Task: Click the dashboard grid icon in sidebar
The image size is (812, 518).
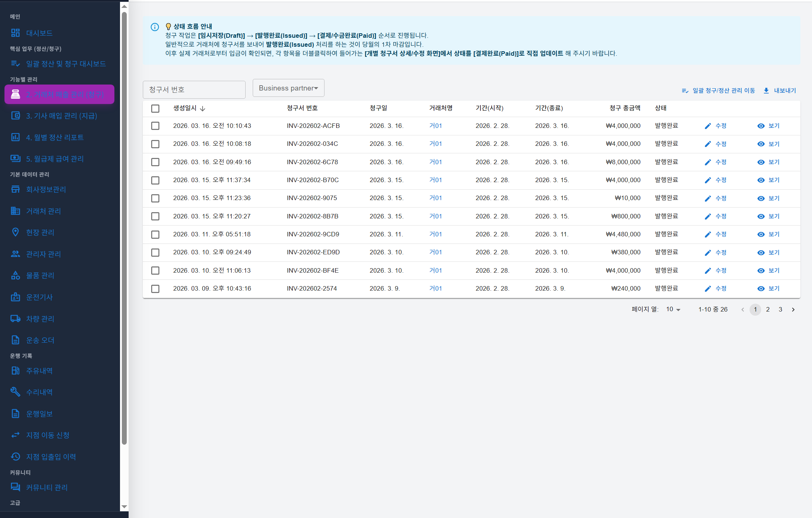Action: tap(15, 33)
